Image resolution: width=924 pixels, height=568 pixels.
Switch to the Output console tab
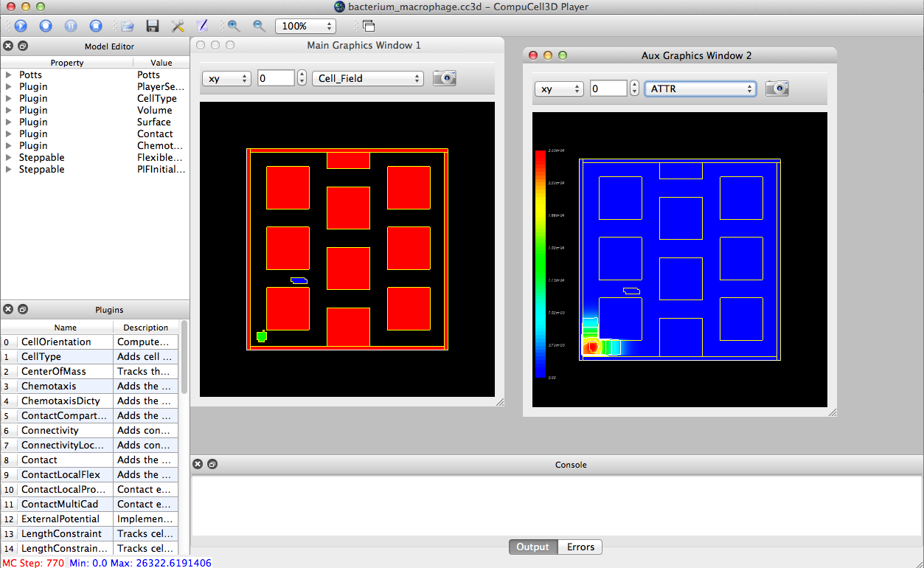(x=532, y=547)
